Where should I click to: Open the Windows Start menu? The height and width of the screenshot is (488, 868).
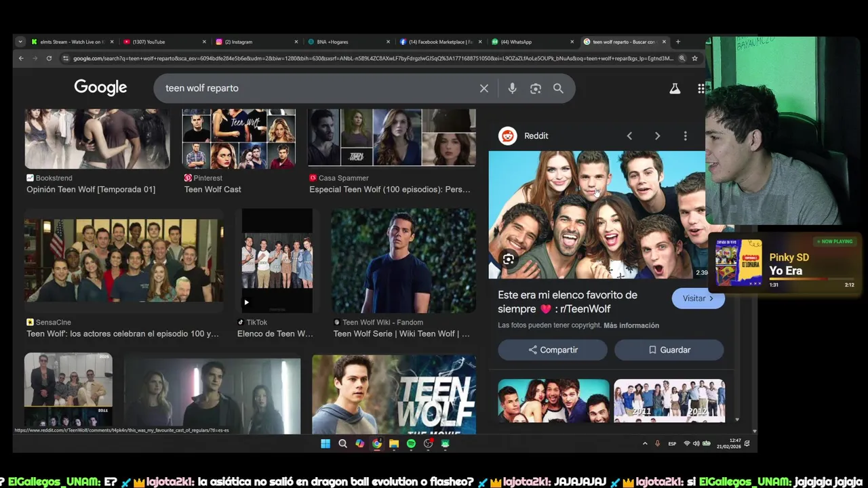tap(325, 443)
